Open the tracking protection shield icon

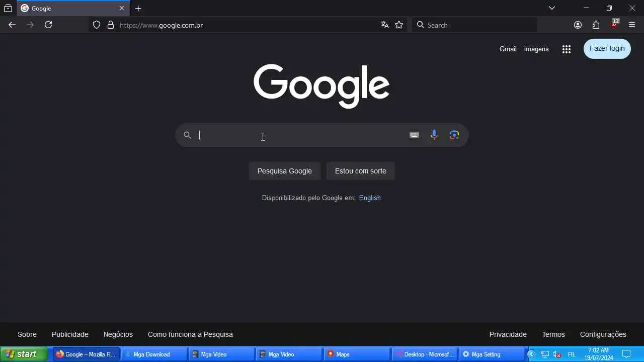pyautogui.click(x=97, y=25)
